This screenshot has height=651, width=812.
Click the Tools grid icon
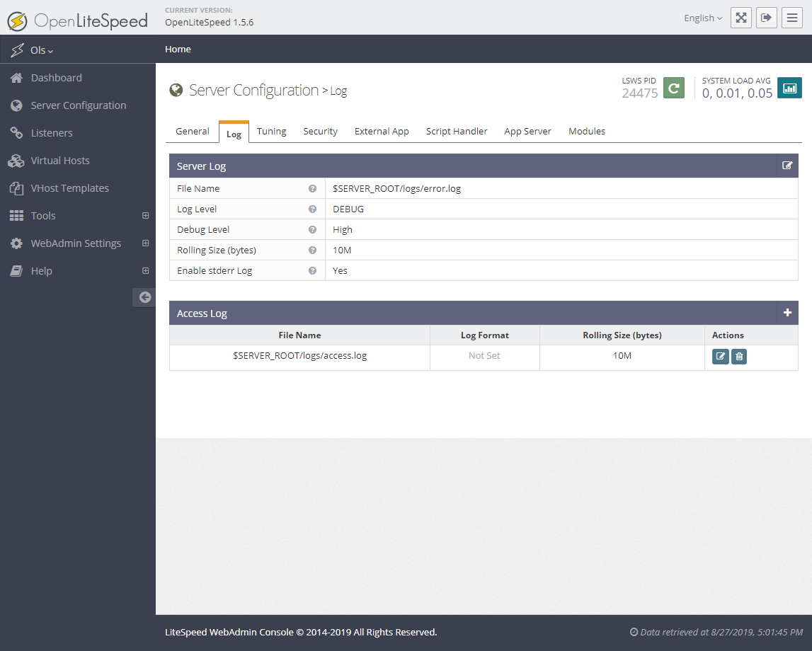tap(16, 216)
